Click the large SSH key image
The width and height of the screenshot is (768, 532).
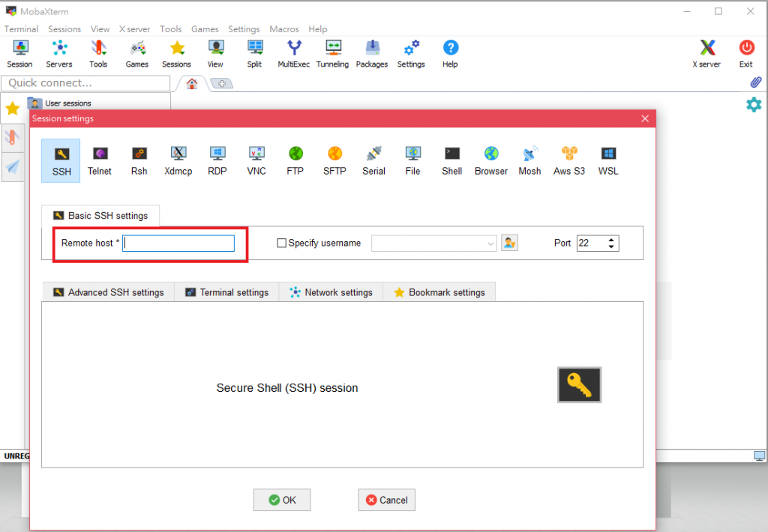click(580, 384)
